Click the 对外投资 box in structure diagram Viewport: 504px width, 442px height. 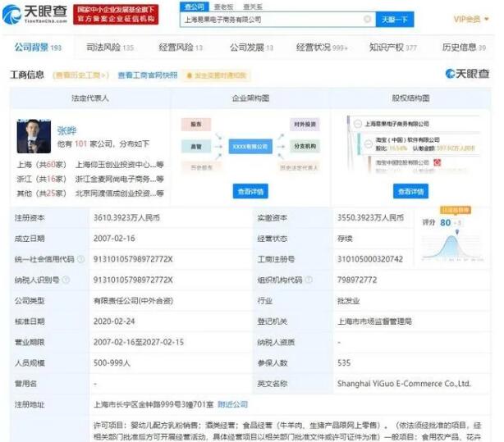[305, 125]
